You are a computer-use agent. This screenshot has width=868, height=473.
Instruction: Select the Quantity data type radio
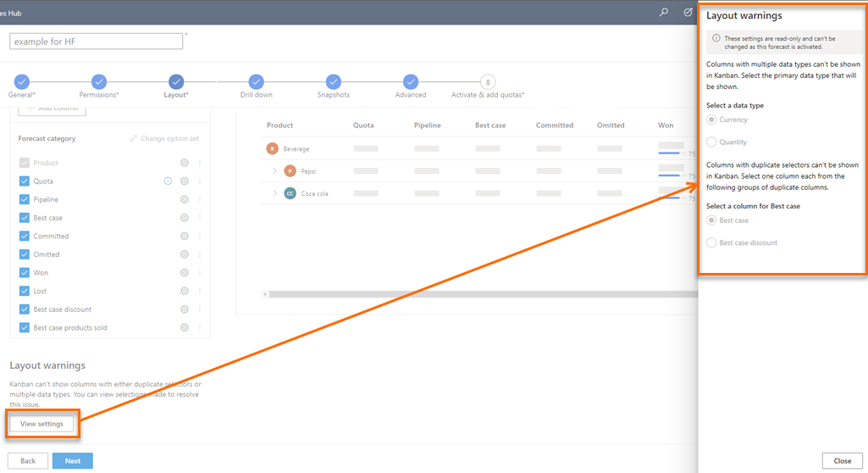pos(711,142)
